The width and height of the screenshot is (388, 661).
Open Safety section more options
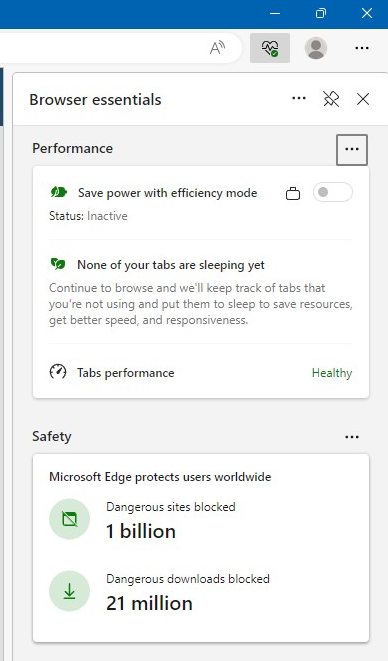pyautogui.click(x=352, y=437)
